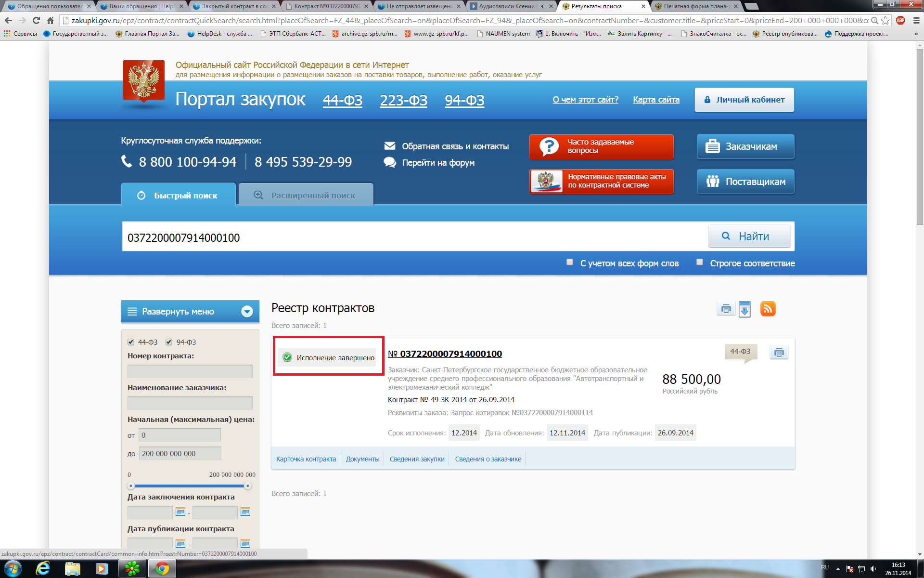Viewport: 924px width, 578px height.
Task: Open Chrome from the Windows taskbar
Action: [162, 569]
